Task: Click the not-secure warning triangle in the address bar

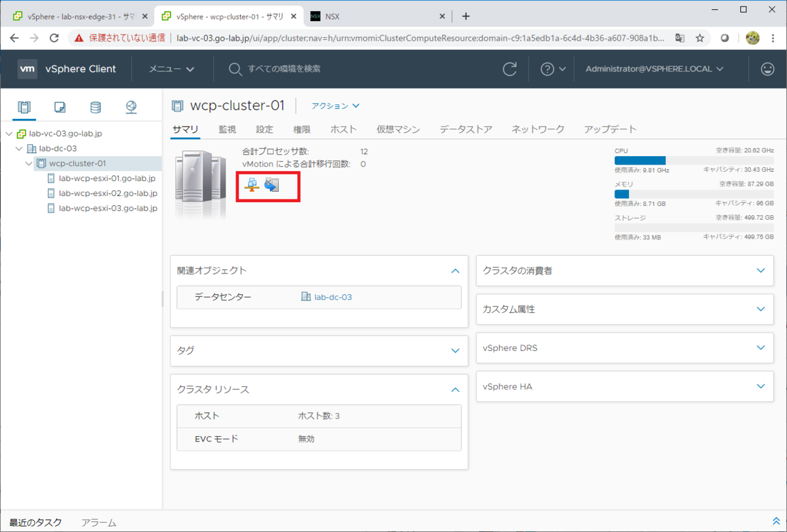Action: pos(79,38)
